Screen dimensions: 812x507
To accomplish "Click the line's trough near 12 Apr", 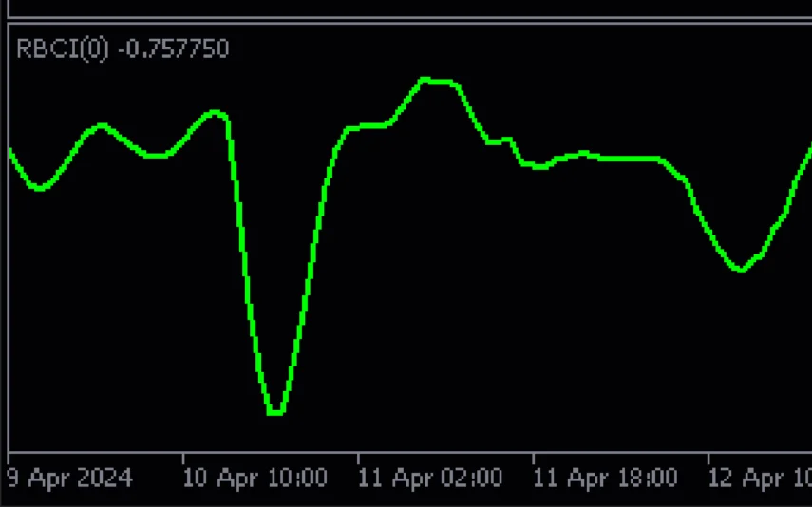I will coord(741,271).
